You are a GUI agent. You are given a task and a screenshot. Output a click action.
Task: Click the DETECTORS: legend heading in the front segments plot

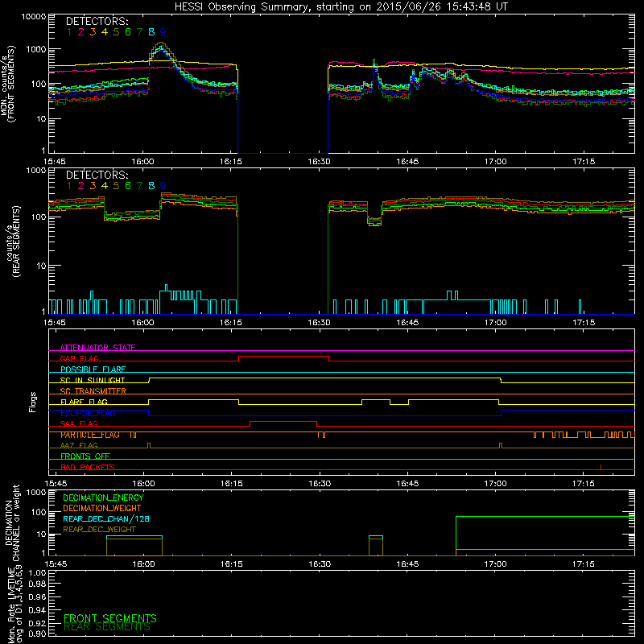(x=97, y=21)
